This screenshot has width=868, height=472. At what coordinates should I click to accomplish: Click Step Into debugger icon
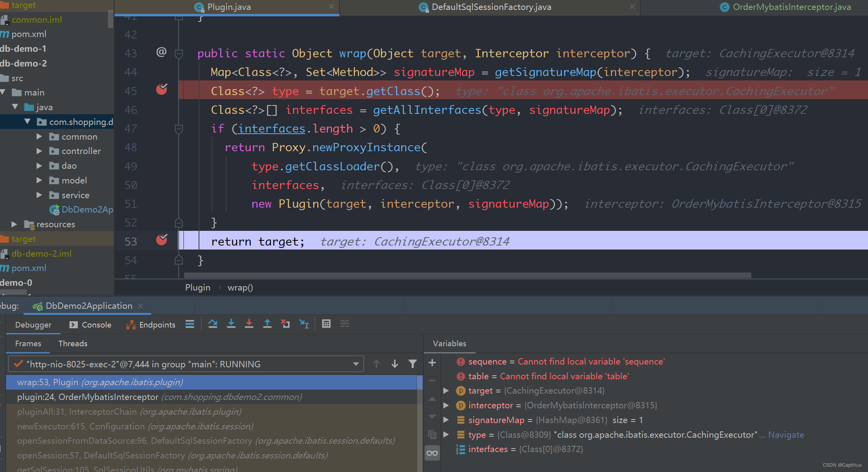click(x=231, y=324)
